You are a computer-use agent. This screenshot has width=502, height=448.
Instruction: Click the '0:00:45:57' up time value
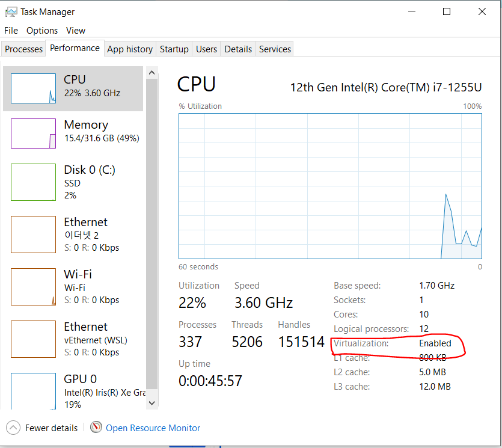tap(210, 381)
